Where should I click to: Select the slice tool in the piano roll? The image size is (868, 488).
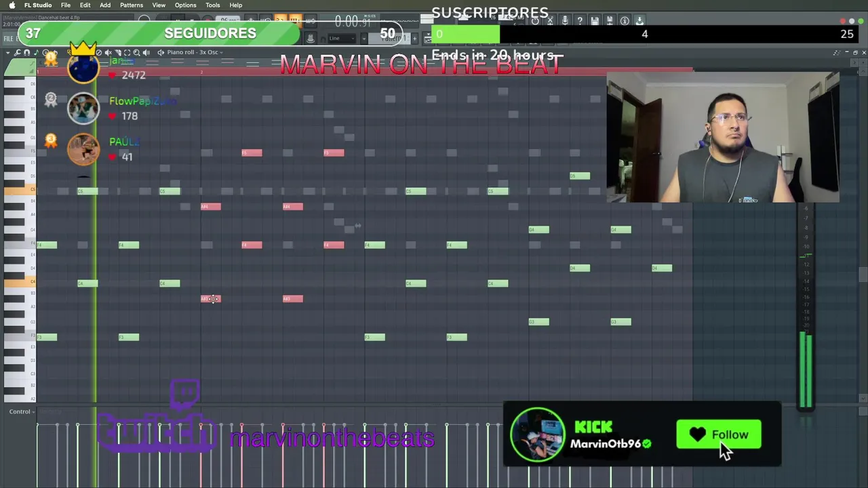click(118, 52)
